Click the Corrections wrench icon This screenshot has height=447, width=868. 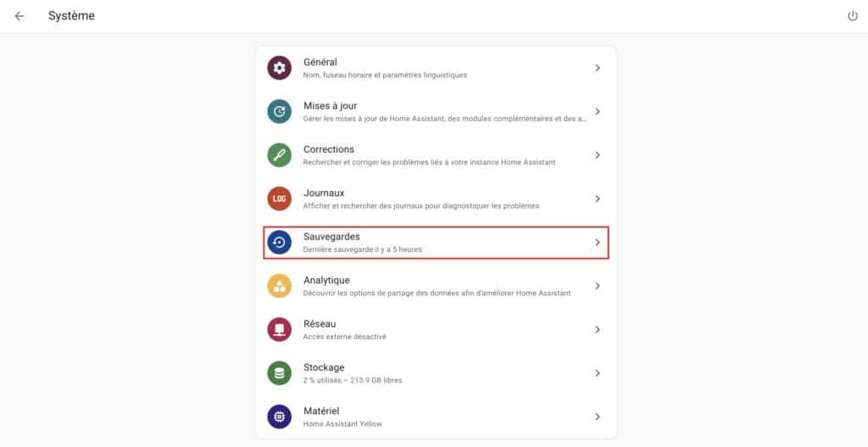[280, 155]
